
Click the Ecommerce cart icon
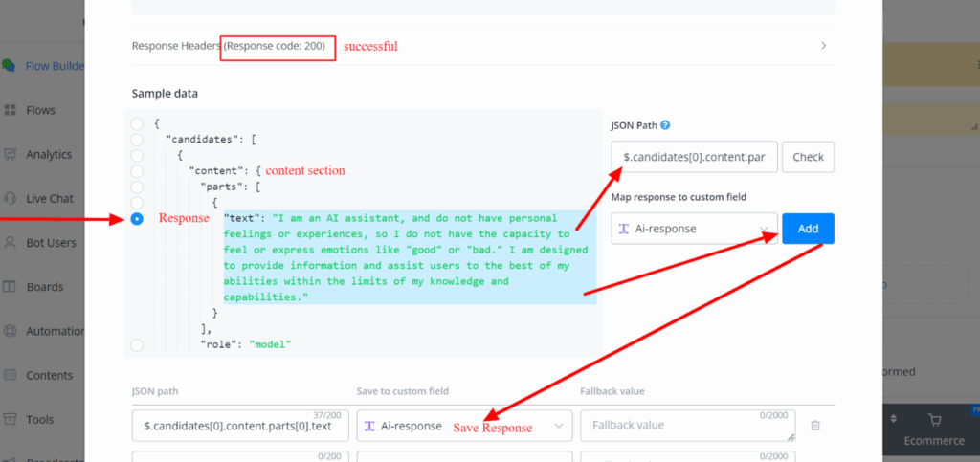pos(936,419)
